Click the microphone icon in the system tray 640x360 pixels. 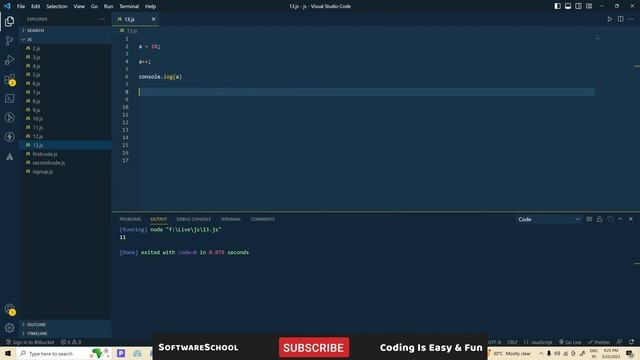[x=549, y=353]
